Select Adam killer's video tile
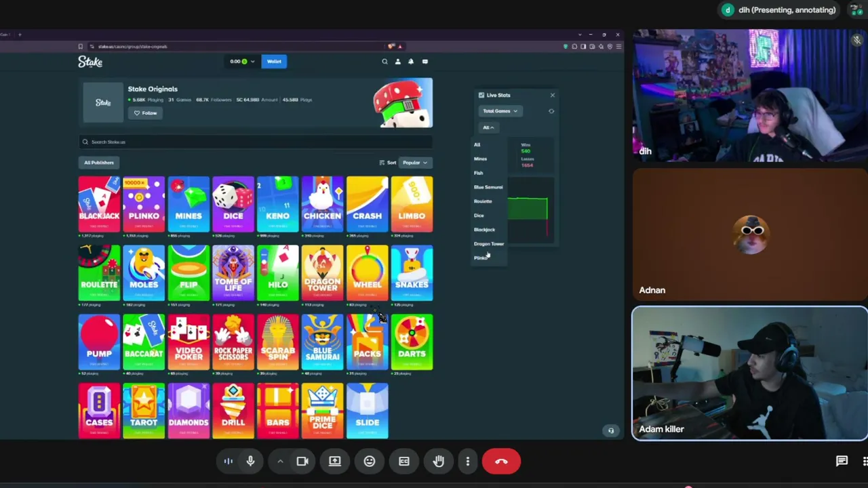The image size is (868, 488). 750,373
